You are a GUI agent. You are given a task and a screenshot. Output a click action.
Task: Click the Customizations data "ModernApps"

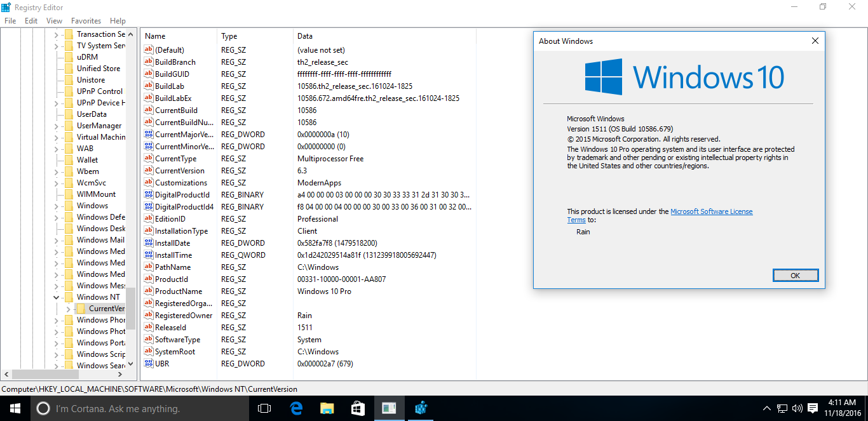[x=319, y=183]
